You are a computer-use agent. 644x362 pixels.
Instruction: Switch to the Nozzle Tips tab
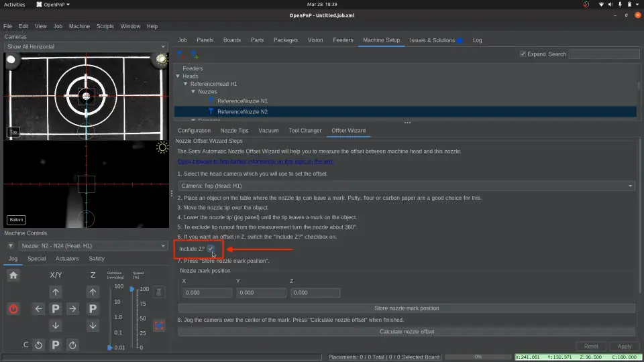[x=234, y=131]
